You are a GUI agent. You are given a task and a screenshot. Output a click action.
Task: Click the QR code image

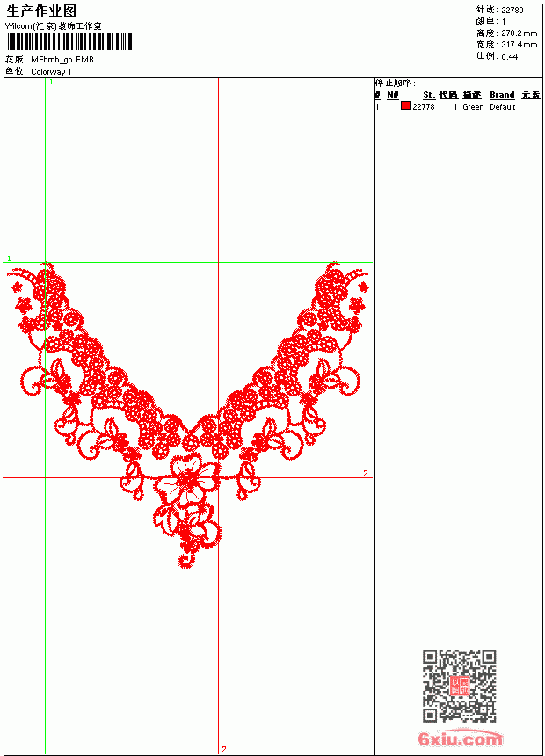point(459,686)
